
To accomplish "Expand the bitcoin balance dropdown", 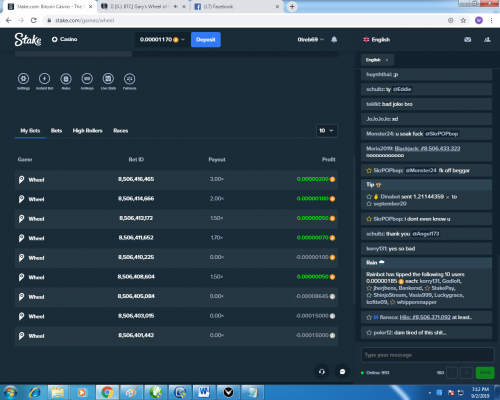I will coord(162,40).
